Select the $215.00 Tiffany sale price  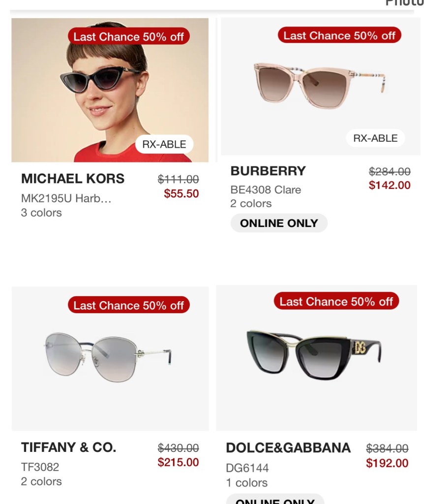178,462
